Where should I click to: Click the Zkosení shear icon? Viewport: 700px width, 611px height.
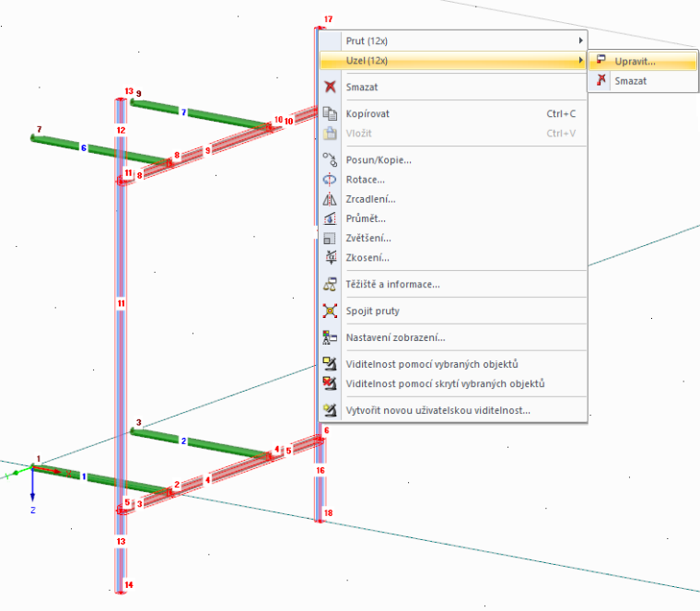tap(330, 258)
